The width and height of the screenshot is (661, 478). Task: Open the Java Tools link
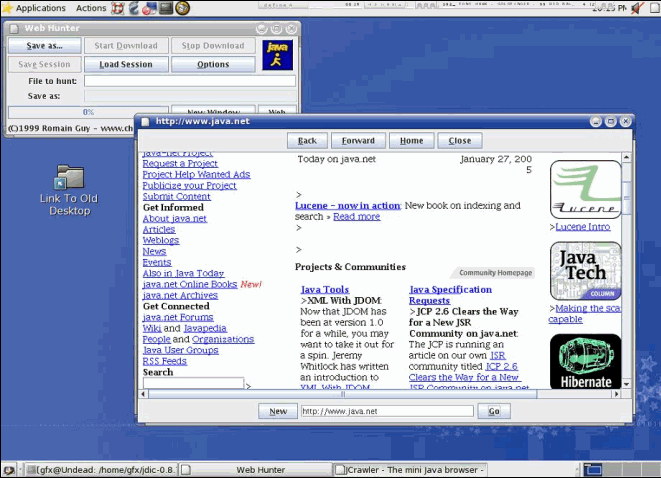325,289
